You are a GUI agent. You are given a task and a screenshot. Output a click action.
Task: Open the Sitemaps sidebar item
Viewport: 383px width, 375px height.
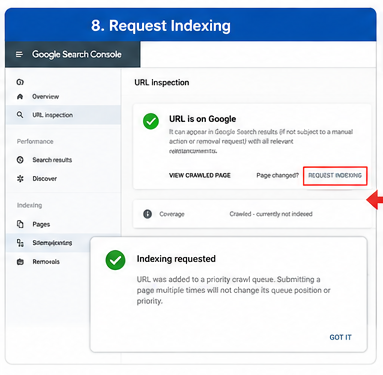52,243
